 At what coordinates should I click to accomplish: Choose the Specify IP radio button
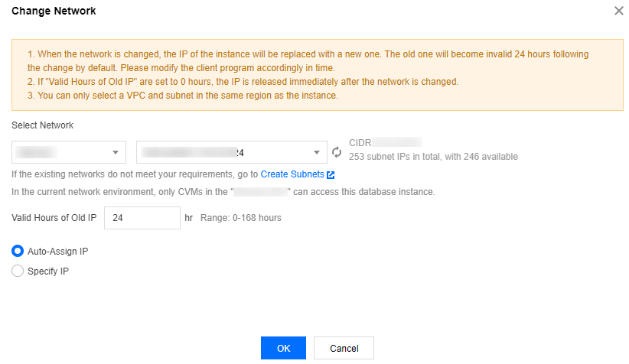(18, 271)
